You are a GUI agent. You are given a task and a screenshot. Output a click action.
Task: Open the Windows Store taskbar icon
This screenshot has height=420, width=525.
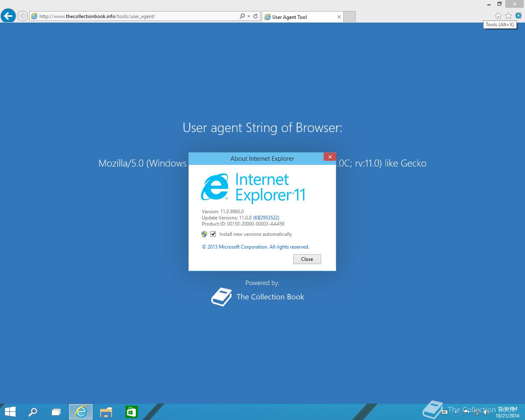[131, 412]
